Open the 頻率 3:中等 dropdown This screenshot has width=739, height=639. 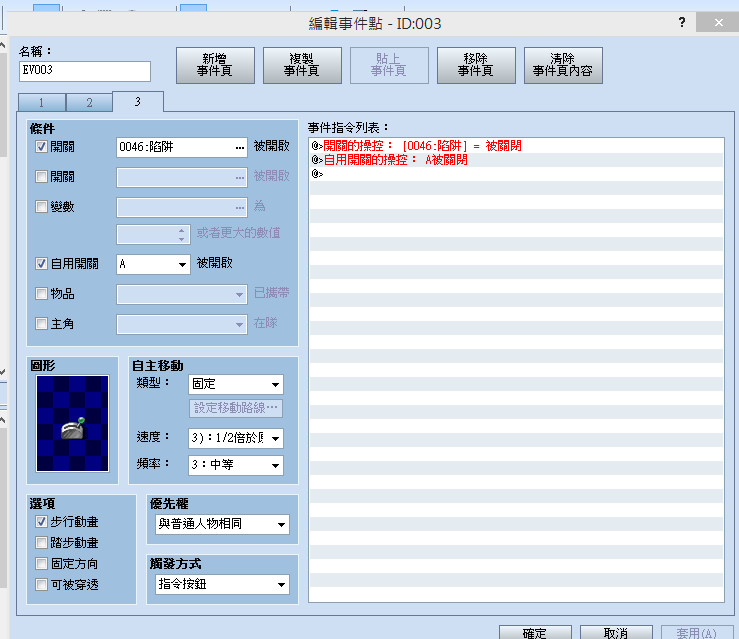[236, 465]
